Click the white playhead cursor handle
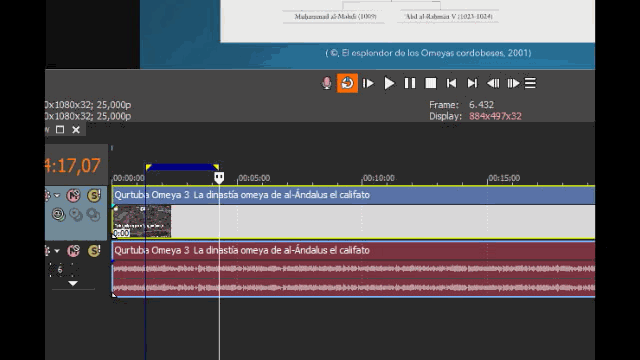Image resolution: width=640 pixels, height=360 pixels. coord(219,177)
